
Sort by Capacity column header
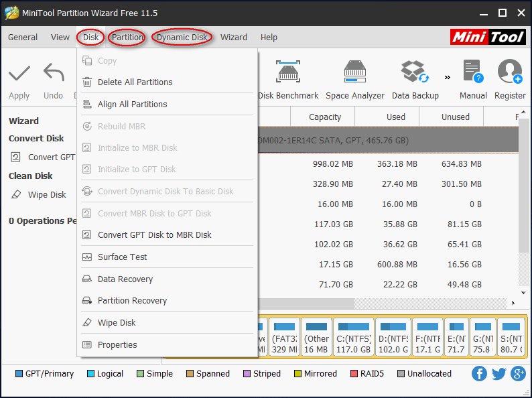(x=323, y=117)
